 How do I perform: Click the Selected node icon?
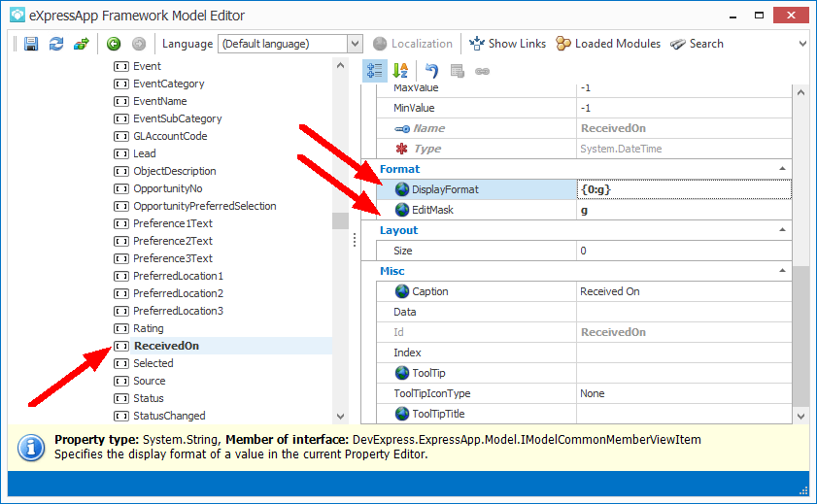coord(121,363)
